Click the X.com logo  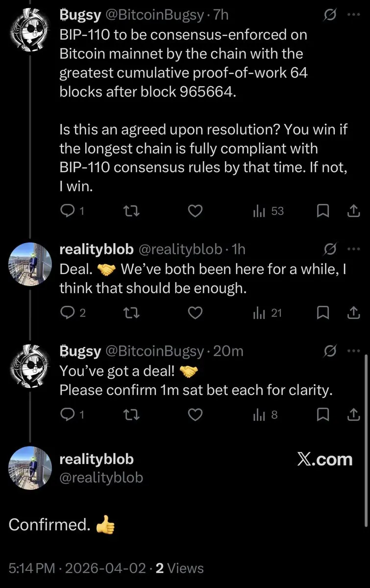(x=325, y=459)
